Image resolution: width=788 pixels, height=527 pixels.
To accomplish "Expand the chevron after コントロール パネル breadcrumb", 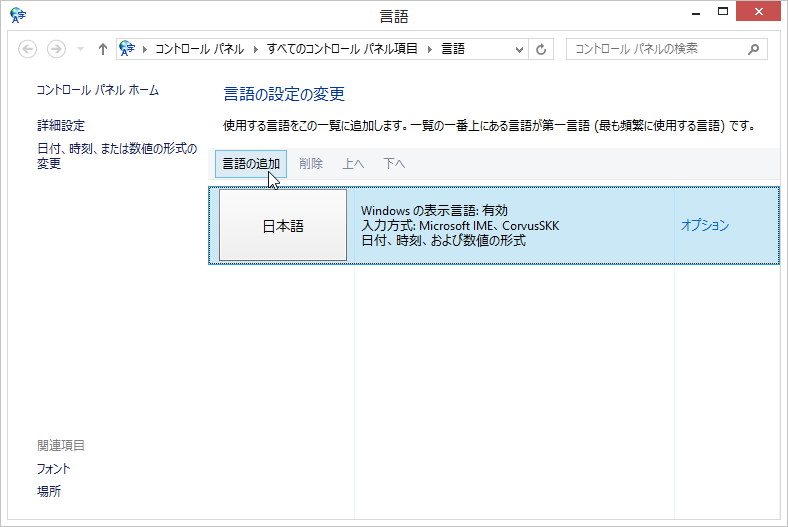I will tap(256, 49).
